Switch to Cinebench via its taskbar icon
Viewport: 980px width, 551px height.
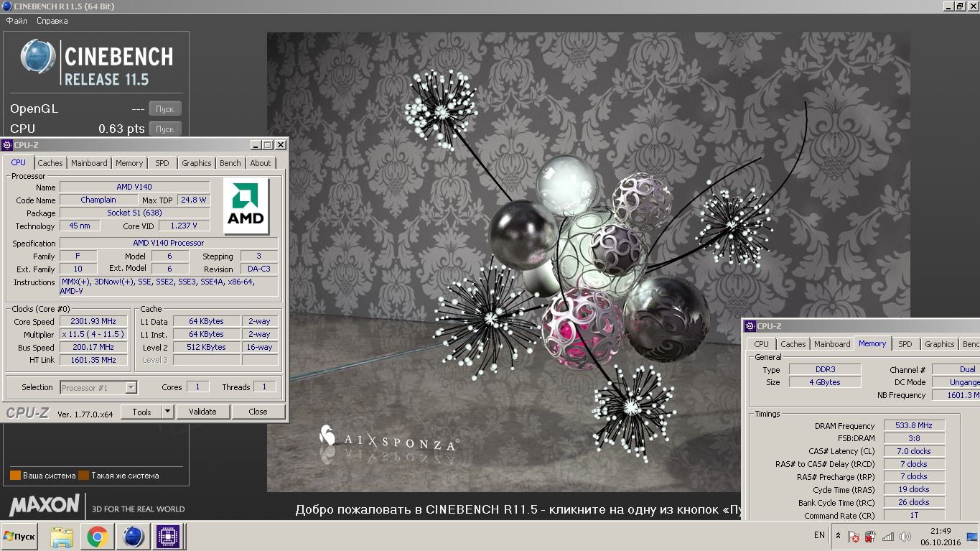click(134, 537)
